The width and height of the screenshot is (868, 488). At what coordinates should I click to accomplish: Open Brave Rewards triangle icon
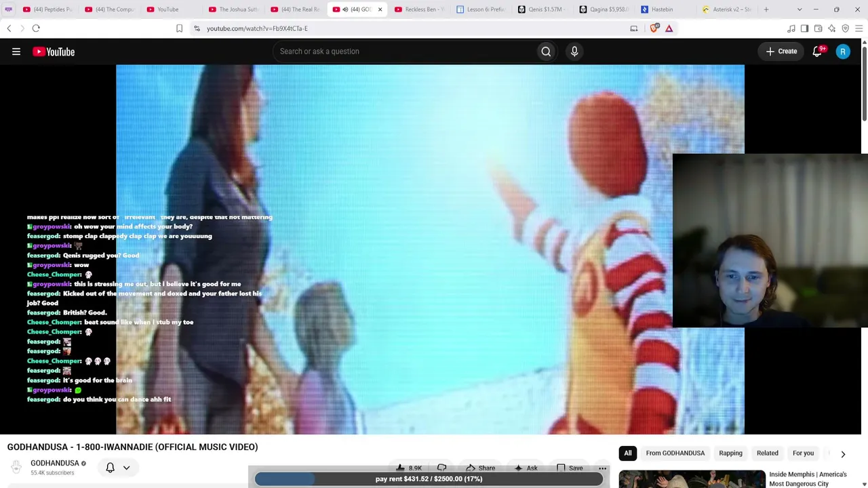click(669, 28)
